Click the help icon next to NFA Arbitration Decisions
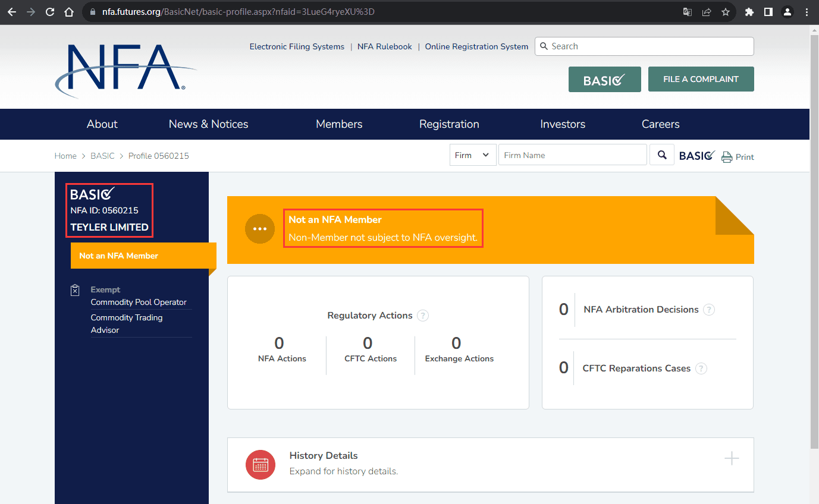Screen dimensions: 819x504 709,310
